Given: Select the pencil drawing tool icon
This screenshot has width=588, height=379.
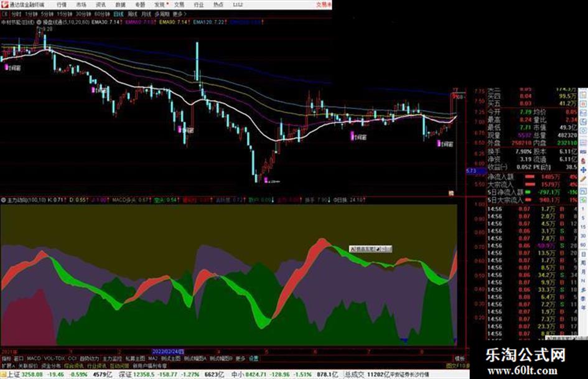Looking at the screenshot, I should tap(584, 179).
